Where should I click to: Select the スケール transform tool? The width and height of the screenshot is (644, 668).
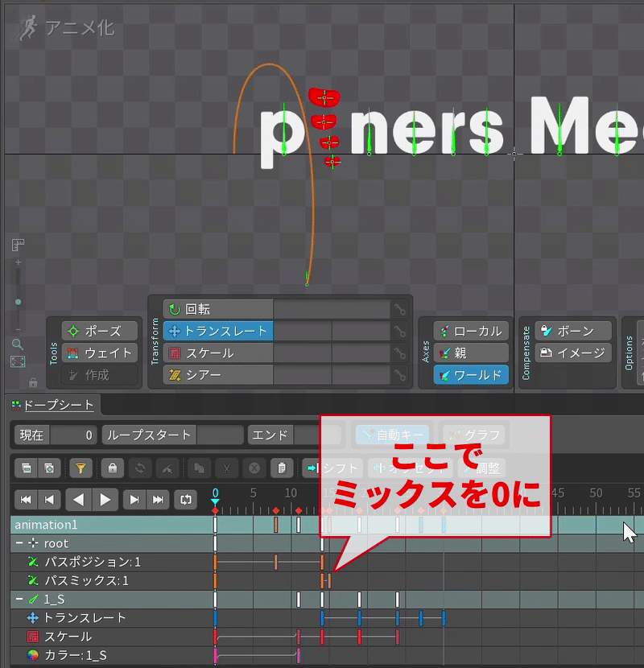pyautogui.click(x=218, y=353)
